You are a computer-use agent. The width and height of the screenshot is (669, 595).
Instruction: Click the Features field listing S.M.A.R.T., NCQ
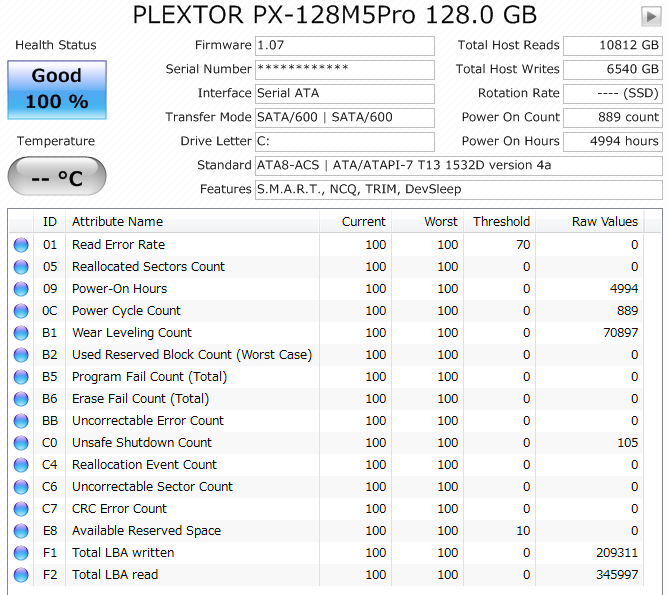click(x=459, y=189)
